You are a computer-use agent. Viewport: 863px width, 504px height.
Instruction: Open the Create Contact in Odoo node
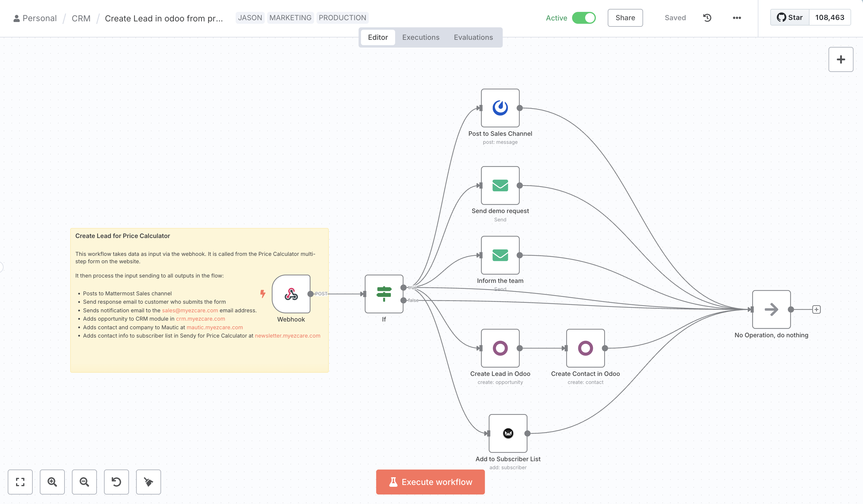tap(585, 349)
